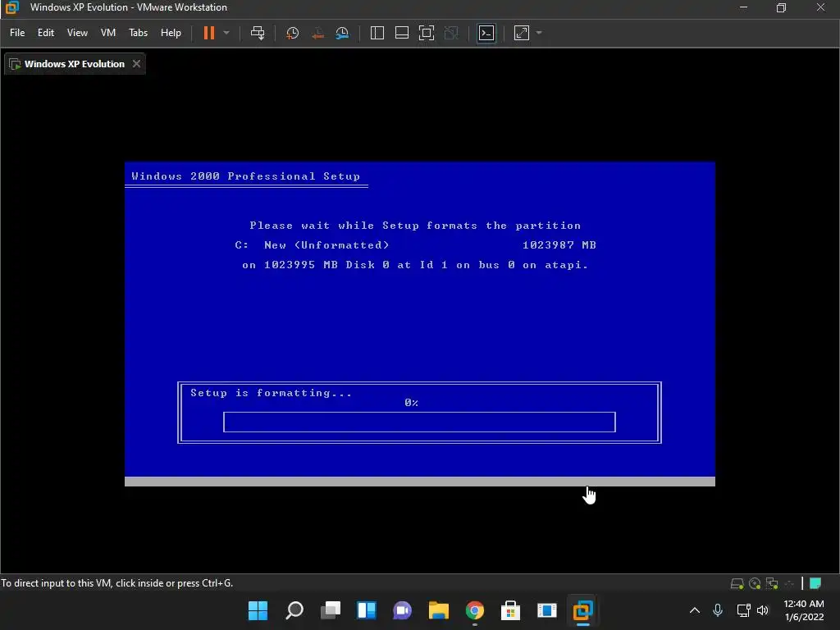This screenshot has width=840, height=630.
Task: Open Microsoft Store from the taskbar
Action: [510, 610]
